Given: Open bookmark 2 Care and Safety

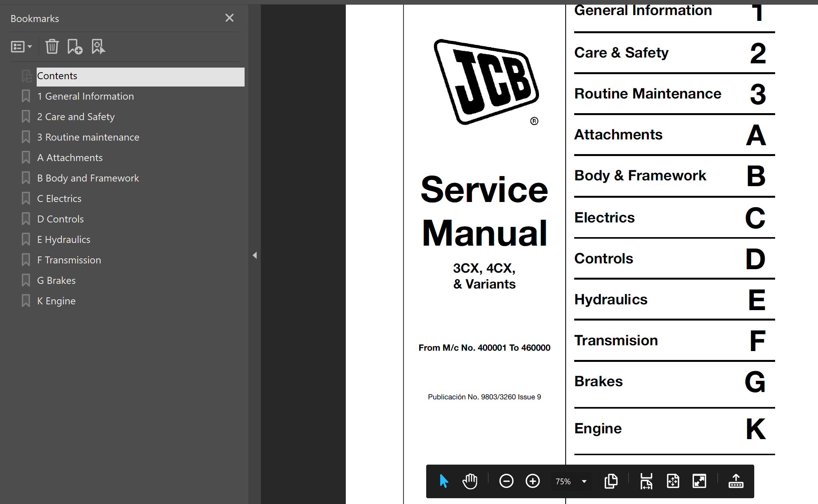Looking at the screenshot, I should (76, 117).
